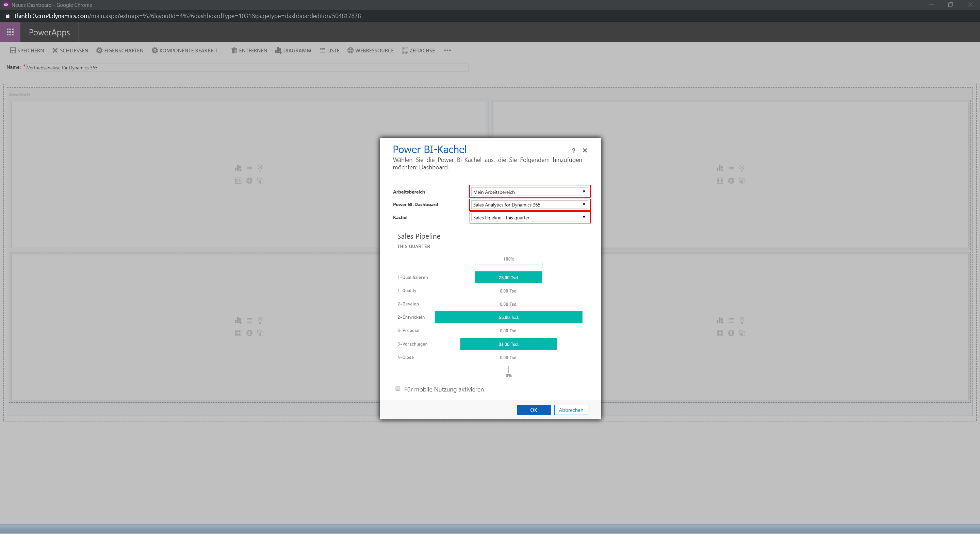Open help for the Power BI-Kachel dialog
Screen dimensions: 980x534
point(574,151)
